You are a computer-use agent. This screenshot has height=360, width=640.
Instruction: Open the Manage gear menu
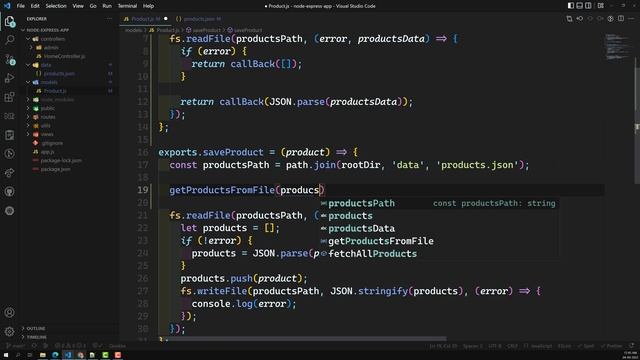[x=9, y=331]
